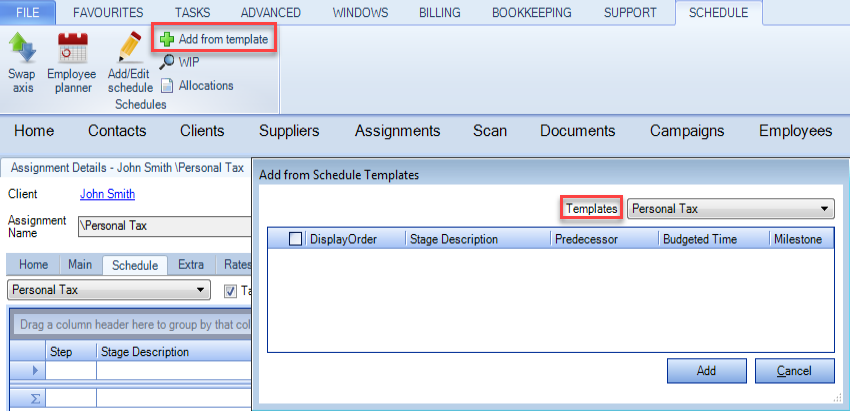Open the Personal Tax schedule dropdown in Schedule tab
Viewport: 850px width, 411px height.
tap(108, 290)
